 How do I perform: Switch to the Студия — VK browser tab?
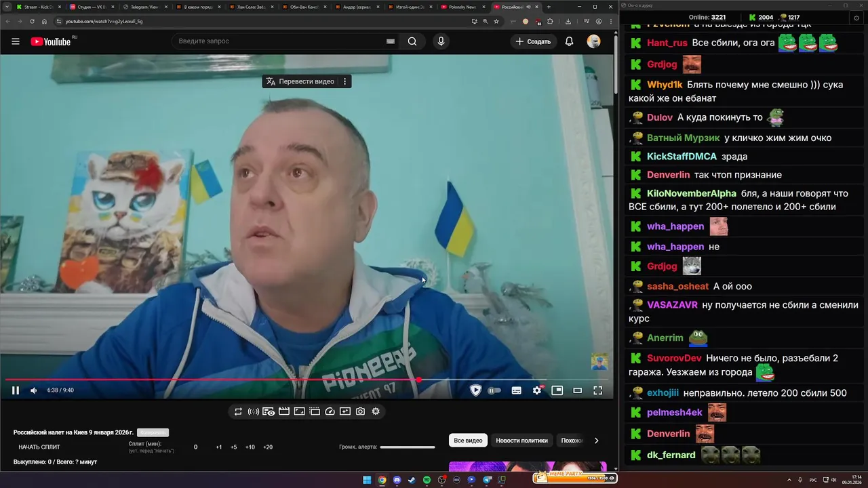pyautogui.click(x=92, y=7)
